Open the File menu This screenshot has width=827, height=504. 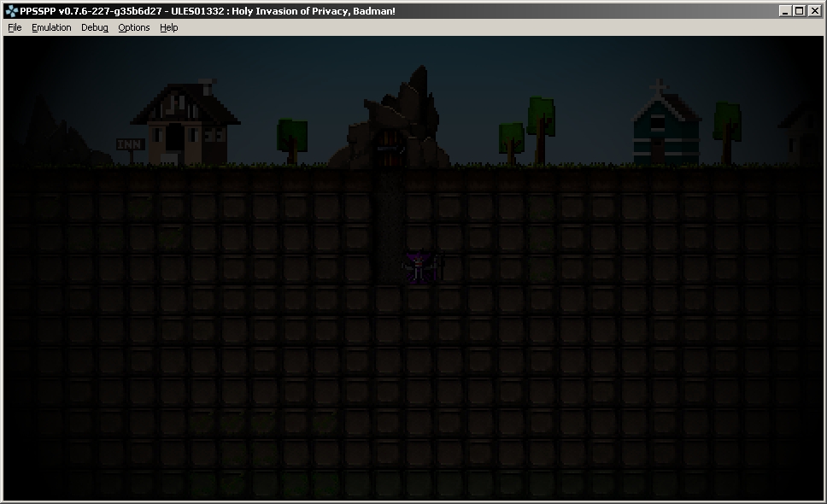15,27
